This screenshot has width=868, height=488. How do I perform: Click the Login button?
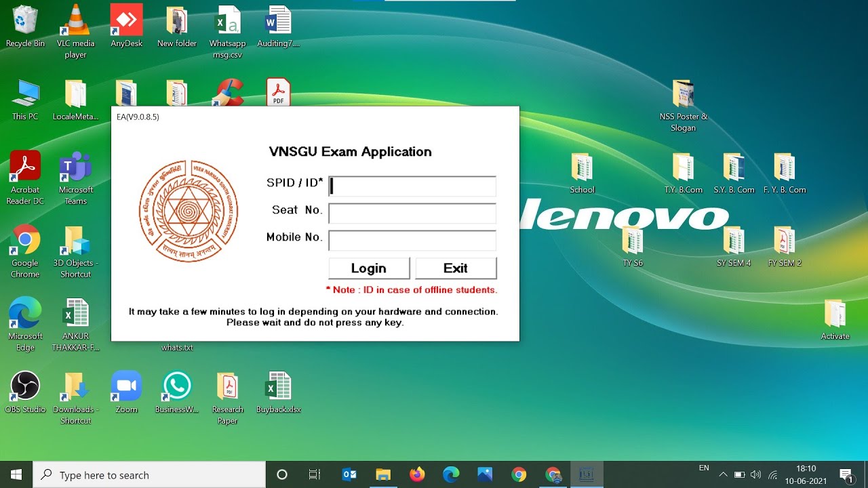click(369, 268)
